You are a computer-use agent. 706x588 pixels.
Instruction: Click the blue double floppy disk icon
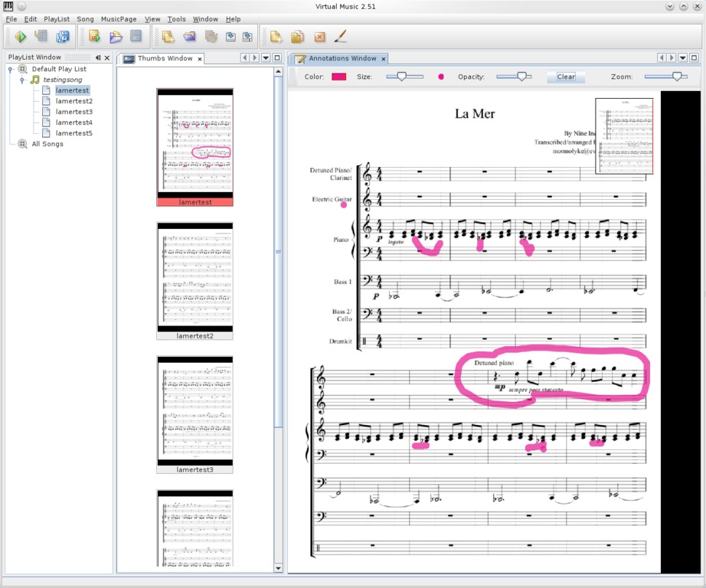click(x=63, y=36)
